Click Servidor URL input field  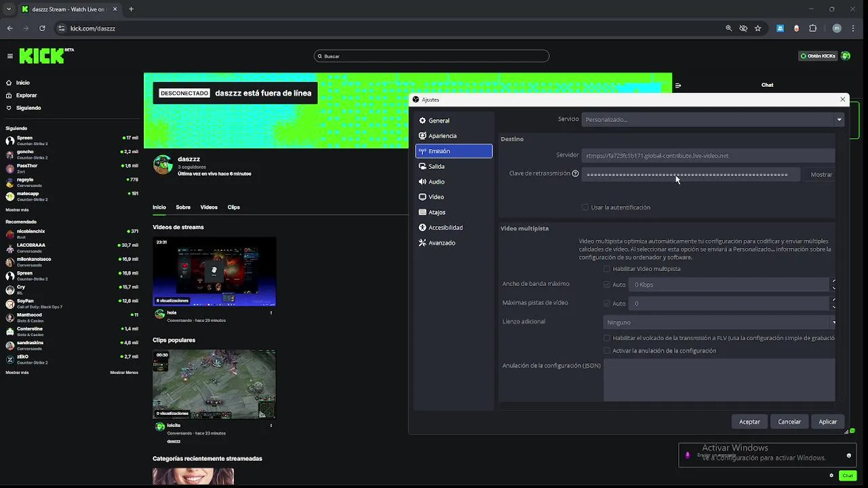pyautogui.click(x=708, y=156)
